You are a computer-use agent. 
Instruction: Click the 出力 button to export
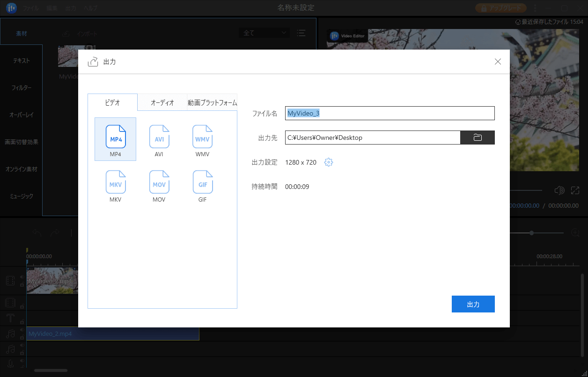473,304
